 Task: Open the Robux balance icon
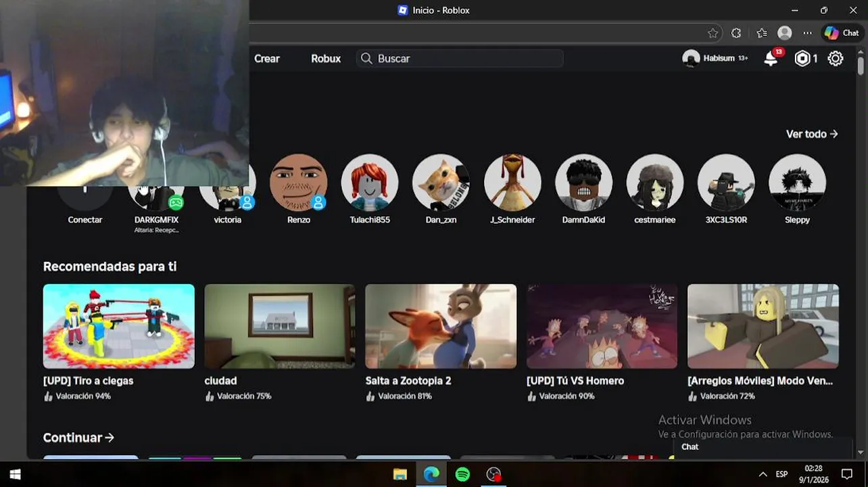(x=802, y=59)
